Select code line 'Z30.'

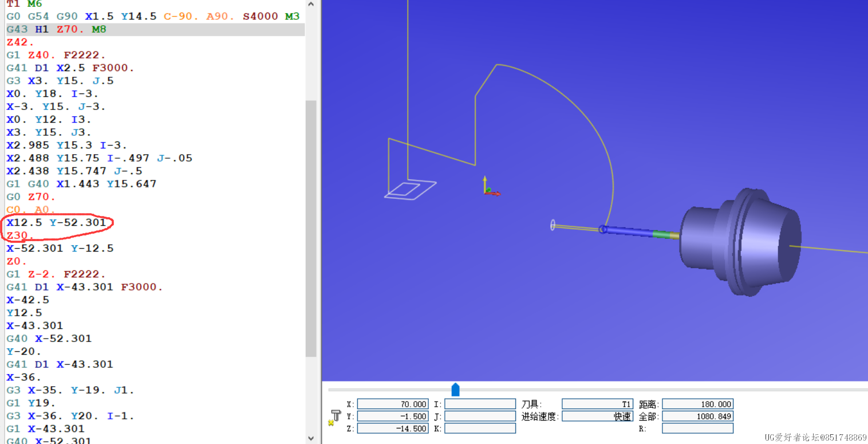(20, 235)
